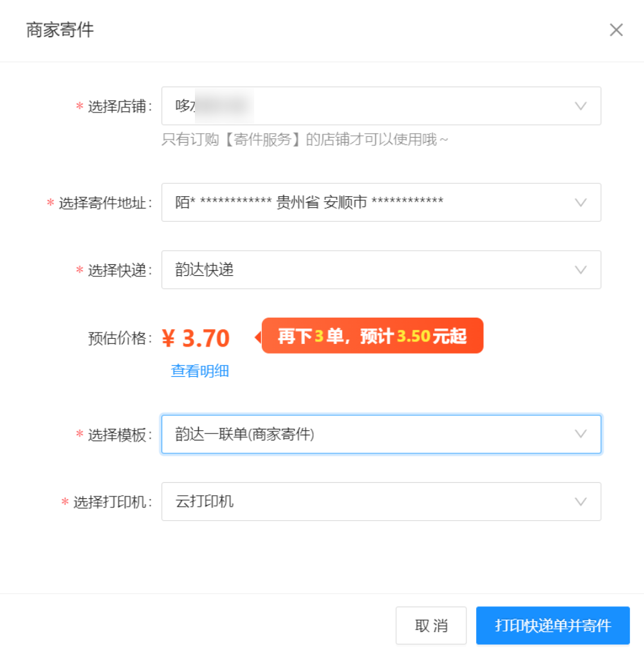This screenshot has height=652, width=644.
Task: Click the ¥ 3.70 estimated price
Action: (196, 338)
